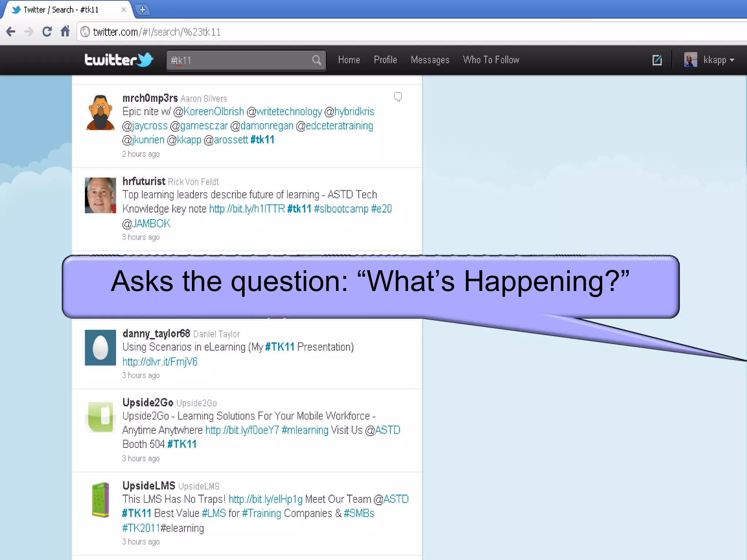Expand the kkapp account dropdown

tap(719, 60)
